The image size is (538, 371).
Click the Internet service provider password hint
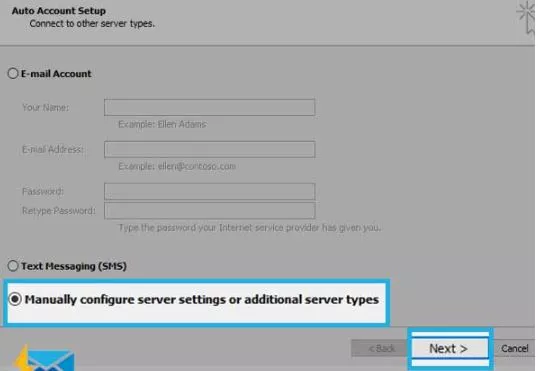pyautogui.click(x=250, y=228)
